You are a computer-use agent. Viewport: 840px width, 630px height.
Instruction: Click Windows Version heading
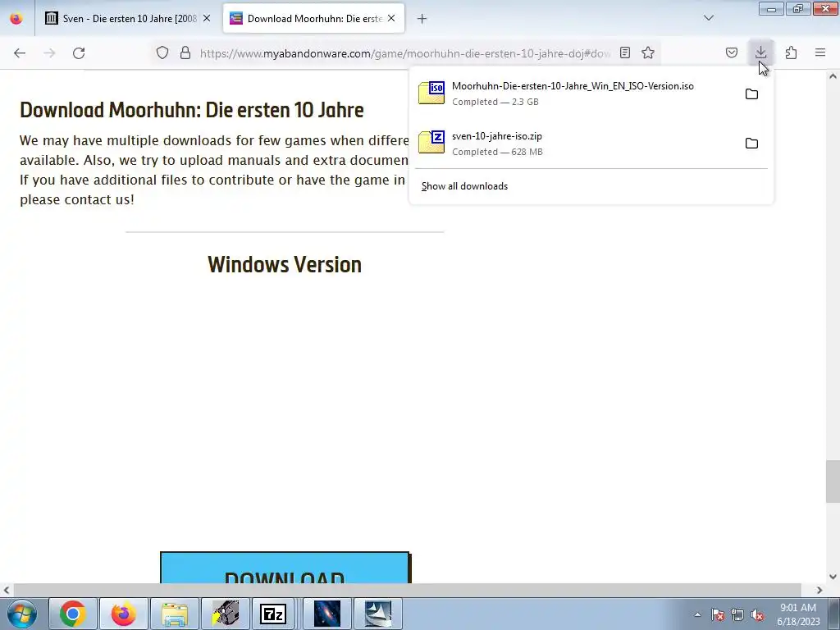[285, 265]
